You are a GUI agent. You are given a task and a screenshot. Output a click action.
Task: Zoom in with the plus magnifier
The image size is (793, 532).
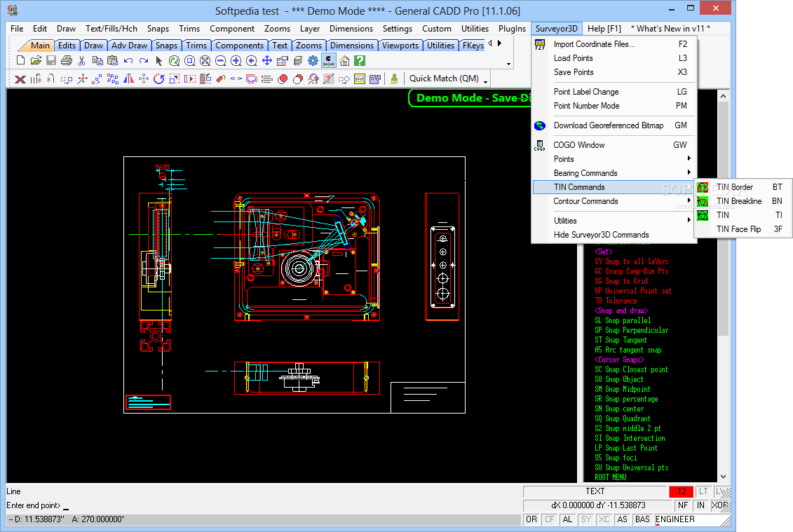point(236,61)
